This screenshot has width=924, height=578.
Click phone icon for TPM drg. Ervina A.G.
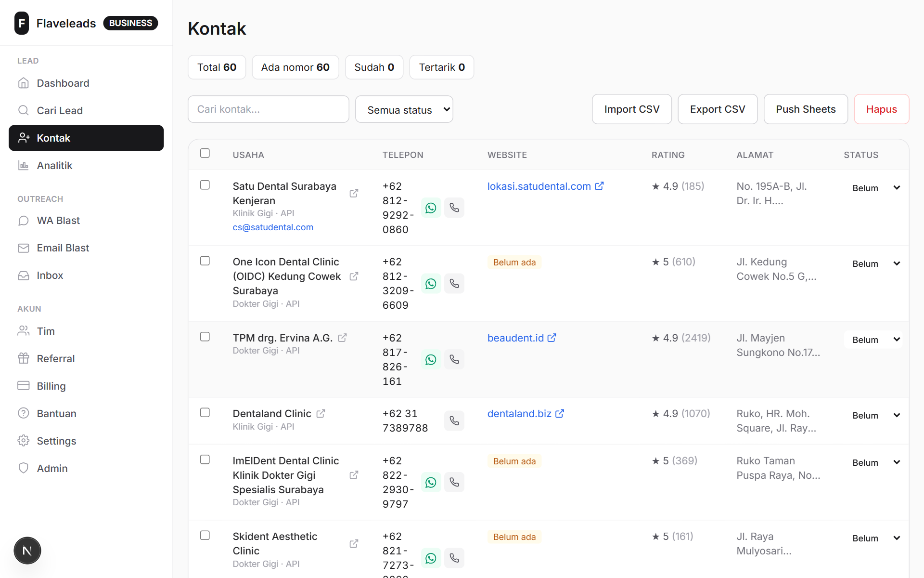tap(454, 359)
